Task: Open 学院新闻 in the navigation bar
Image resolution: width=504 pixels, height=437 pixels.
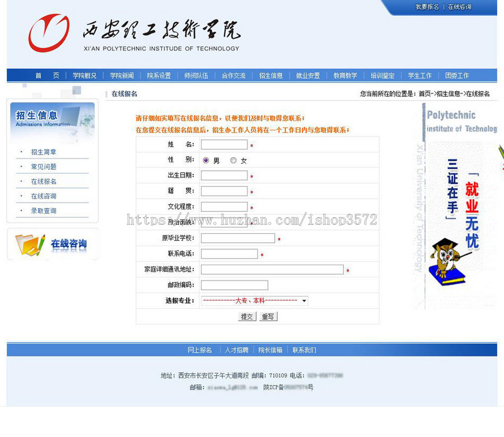Action: point(122,76)
